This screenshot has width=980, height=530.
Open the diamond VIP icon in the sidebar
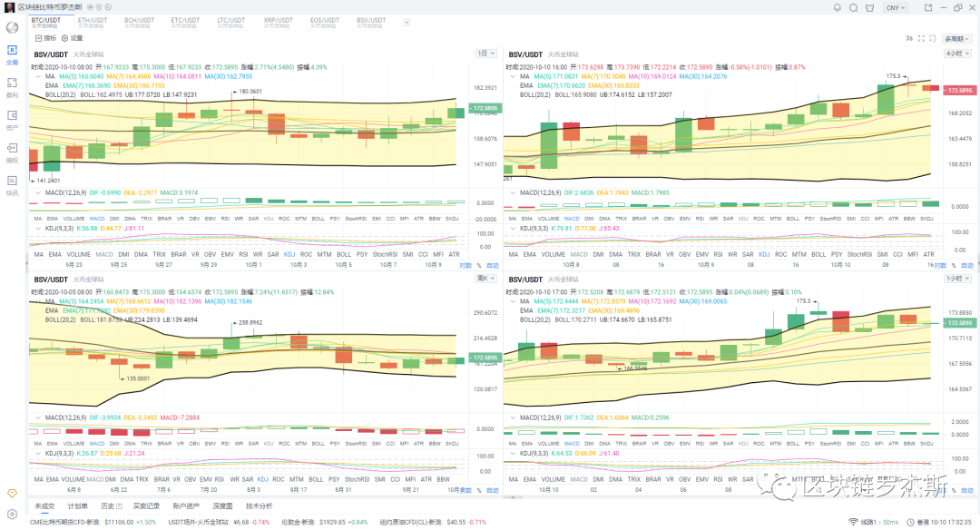(x=12, y=493)
